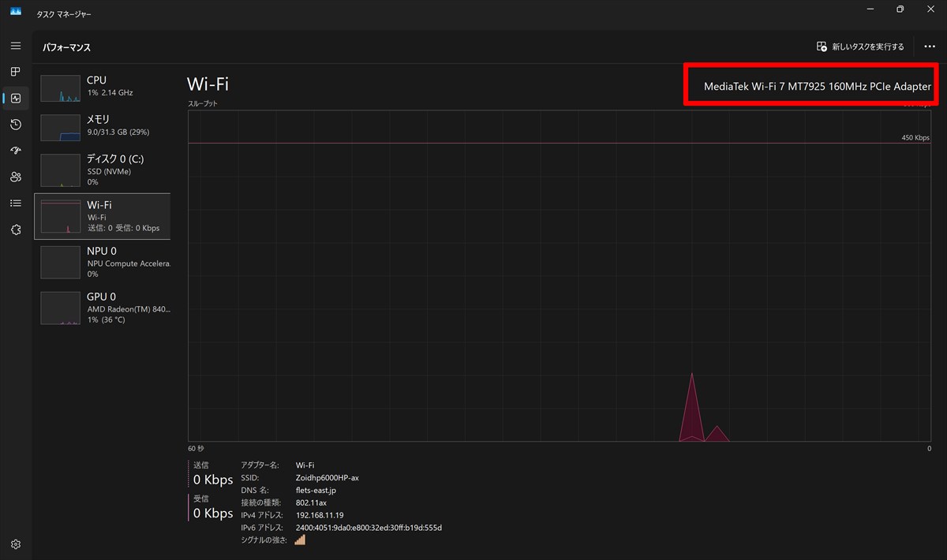Click the IPv4 address 192.168.11.19
947x560 pixels.
point(320,515)
